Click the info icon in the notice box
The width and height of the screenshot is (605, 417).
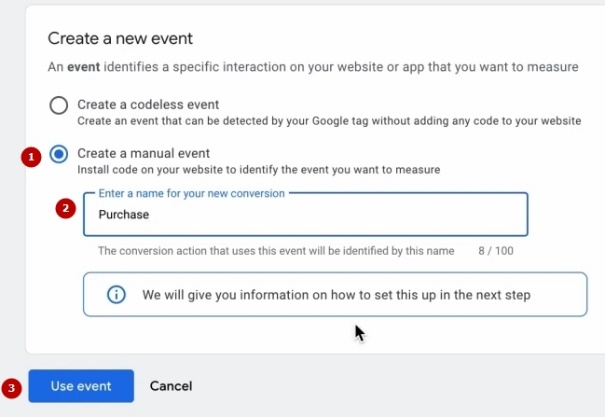[x=116, y=295]
